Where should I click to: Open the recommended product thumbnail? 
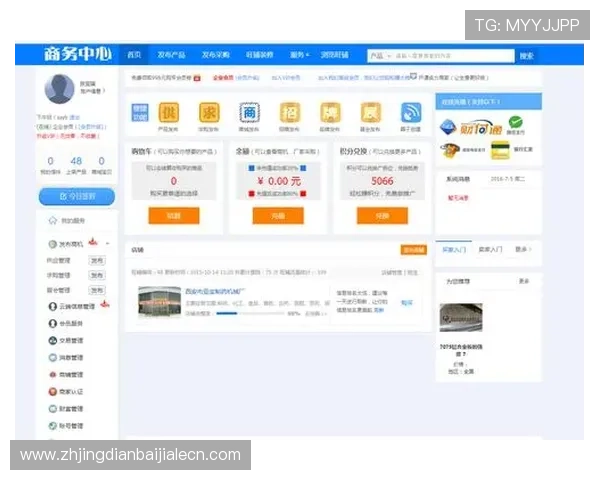point(461,317)
